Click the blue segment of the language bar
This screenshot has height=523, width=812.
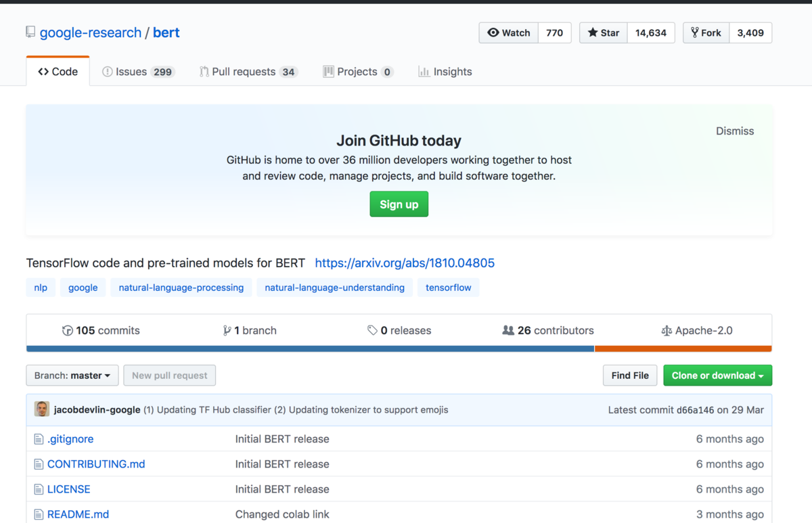click(x=310, y=349)
